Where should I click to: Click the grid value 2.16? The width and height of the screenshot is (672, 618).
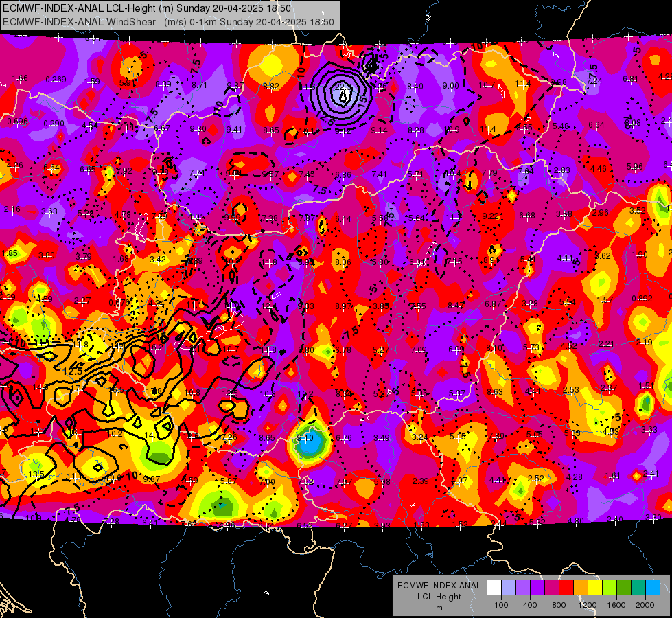click(12, 209)
